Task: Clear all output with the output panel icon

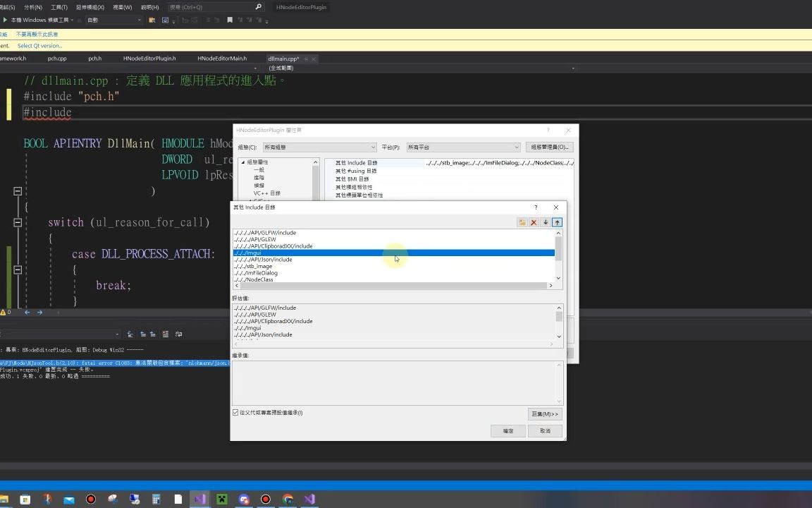Action: click(x=165, y=334)
